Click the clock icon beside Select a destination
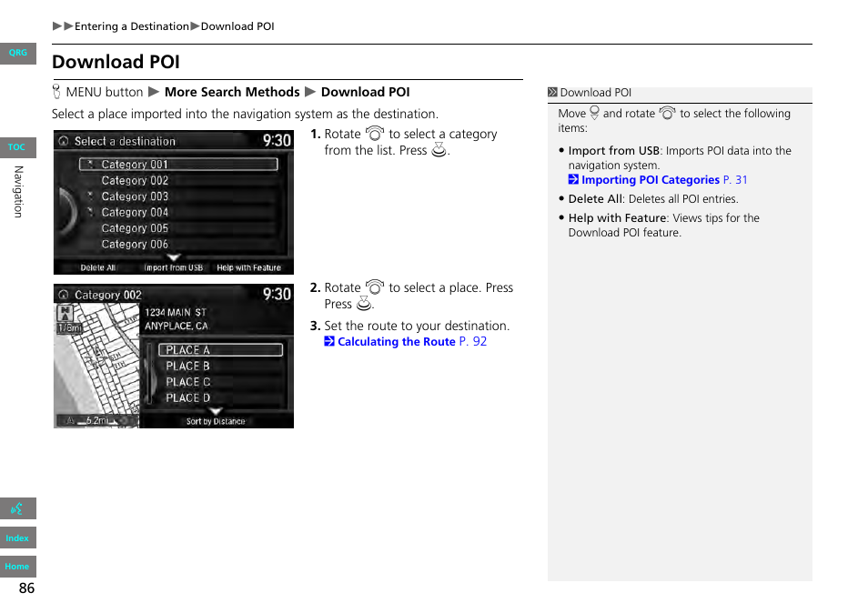The width and height of the screenshot is (868, 613). point(64,141)
